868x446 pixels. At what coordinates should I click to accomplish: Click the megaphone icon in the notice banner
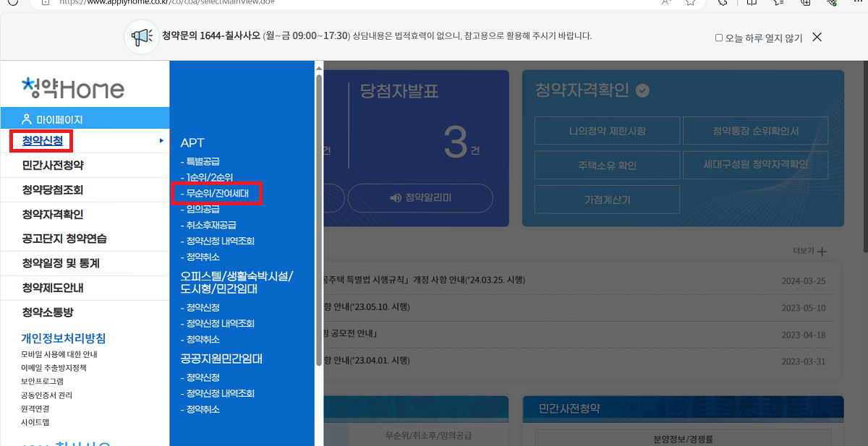click(141, 36)
